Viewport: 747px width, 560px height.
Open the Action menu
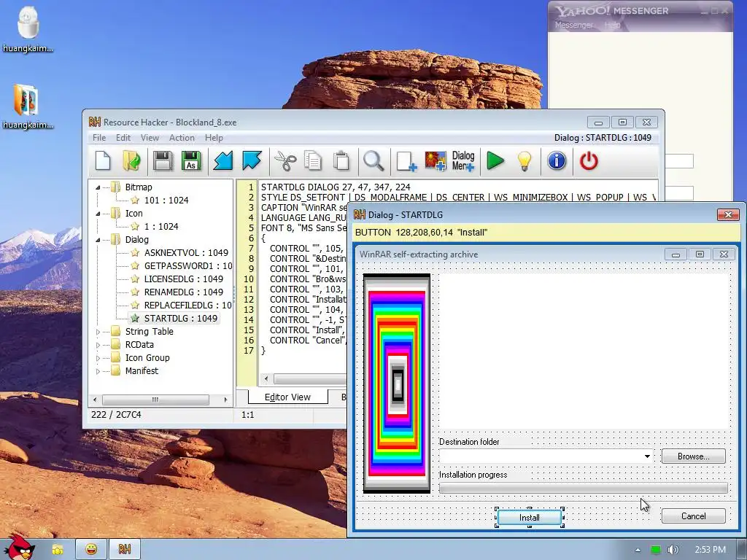pyautogui.click(x=182, y=138)
